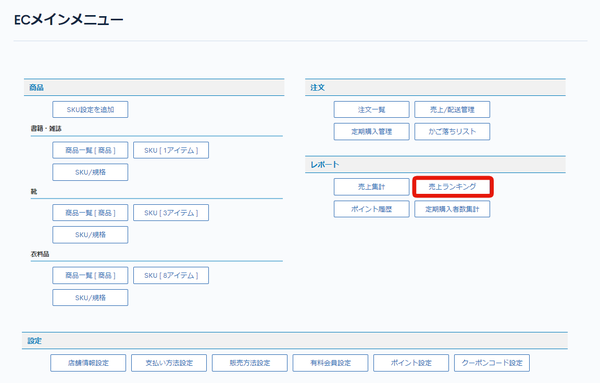Open 商品一覧[商品] under 書籍・雑誌
The image size is (600, 383).
coord(90,150)
